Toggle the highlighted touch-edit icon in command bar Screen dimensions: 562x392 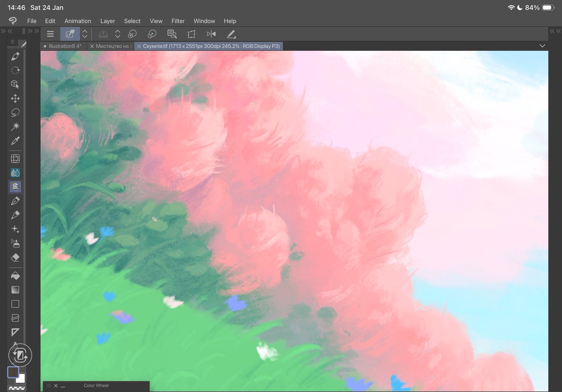[70, 34]
